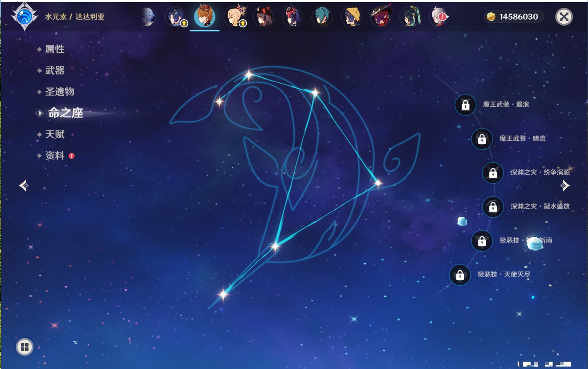Click lock icon for 极恶技·天使灭尽
The height and width of the screenshot is (369, 588).
click(x=460, y=275)
